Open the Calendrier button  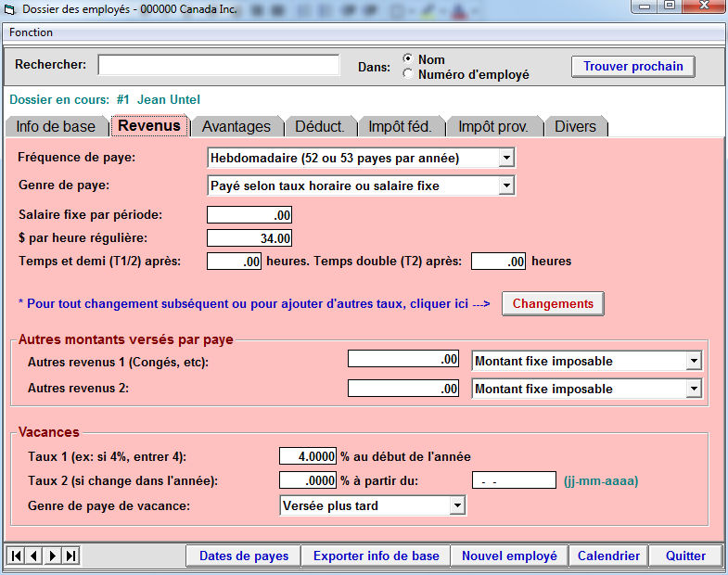tap(608, 556)
